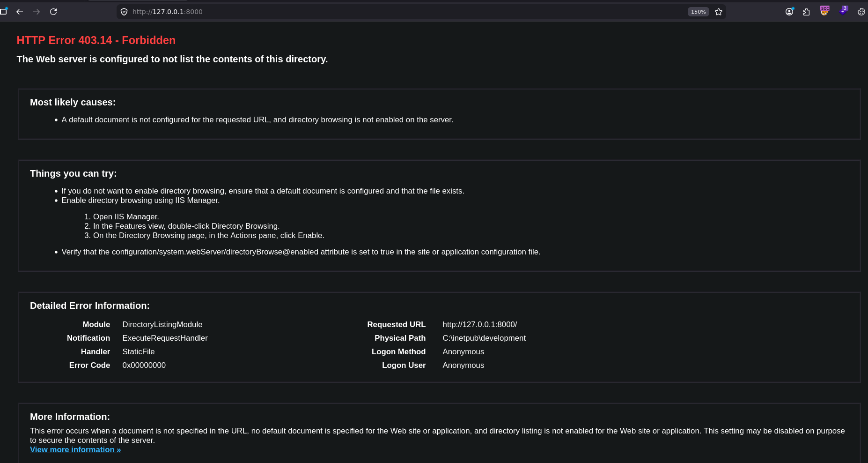
Task: Click the line about directoryBrowse@enabled attribute
Action: pyautogui.click(x=301, y=252)
